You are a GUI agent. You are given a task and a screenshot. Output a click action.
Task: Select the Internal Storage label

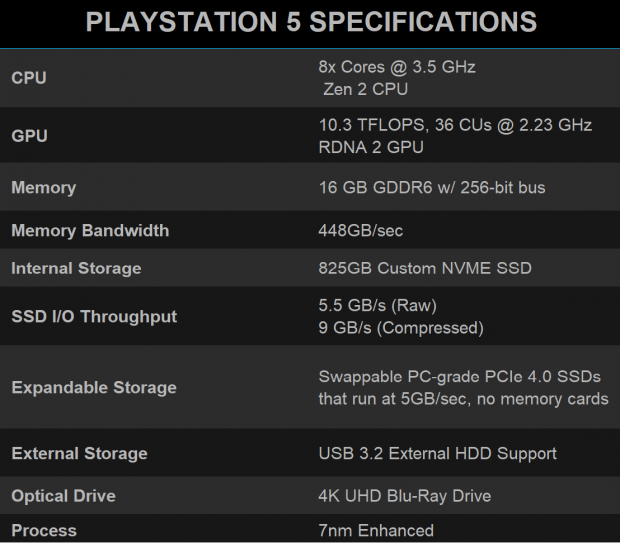(76, 268)
